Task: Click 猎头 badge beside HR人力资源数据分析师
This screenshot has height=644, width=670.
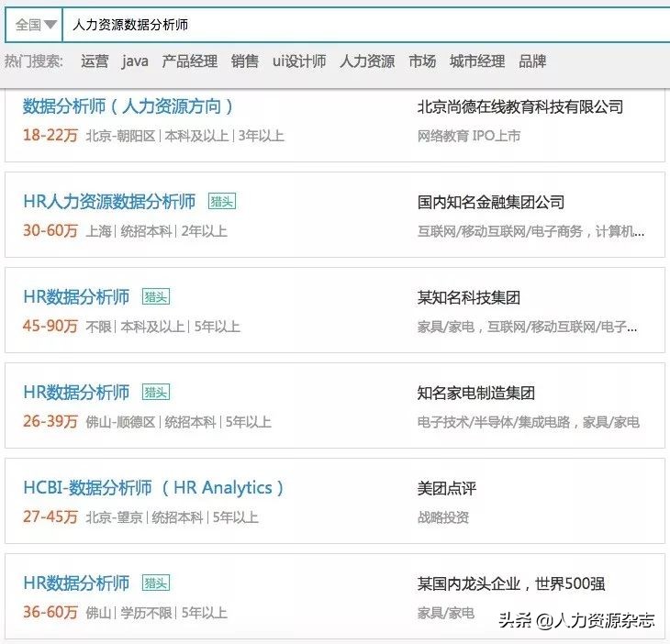Action: (222, 201)
